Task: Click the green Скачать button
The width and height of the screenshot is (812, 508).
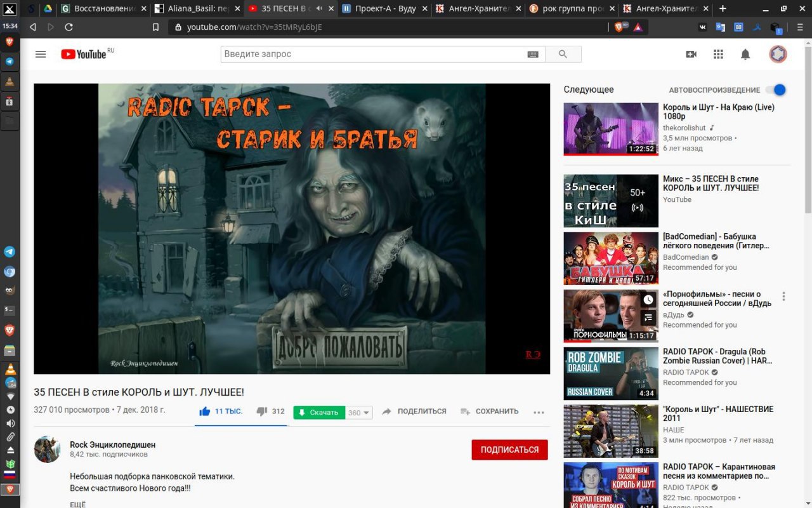Action: click(319, 413)
